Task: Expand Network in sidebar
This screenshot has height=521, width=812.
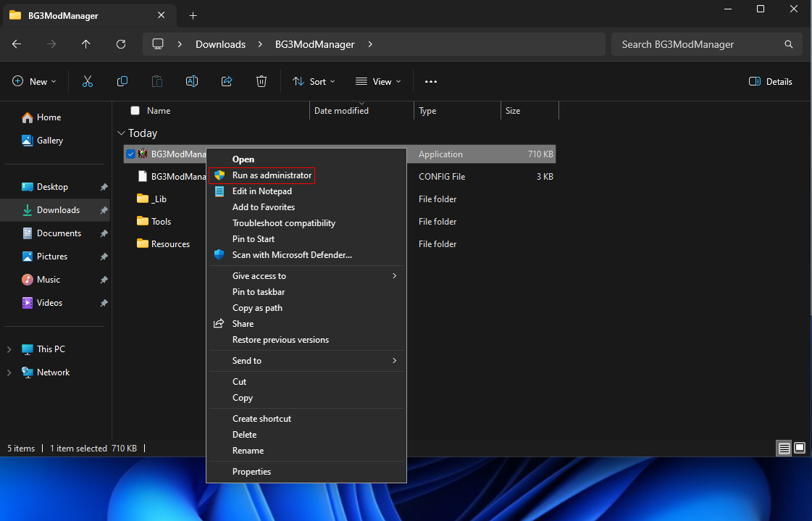Action: pyautogui.click(x=9, y=372)
